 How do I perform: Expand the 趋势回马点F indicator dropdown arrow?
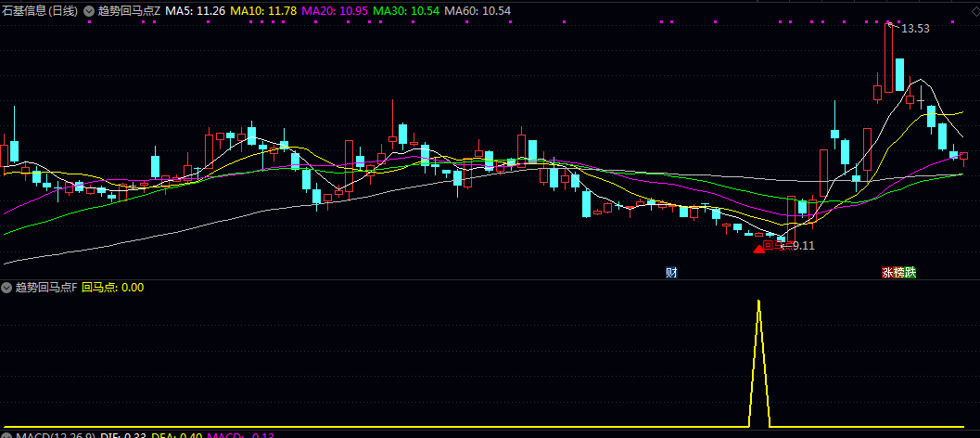(x=7, y=288)
